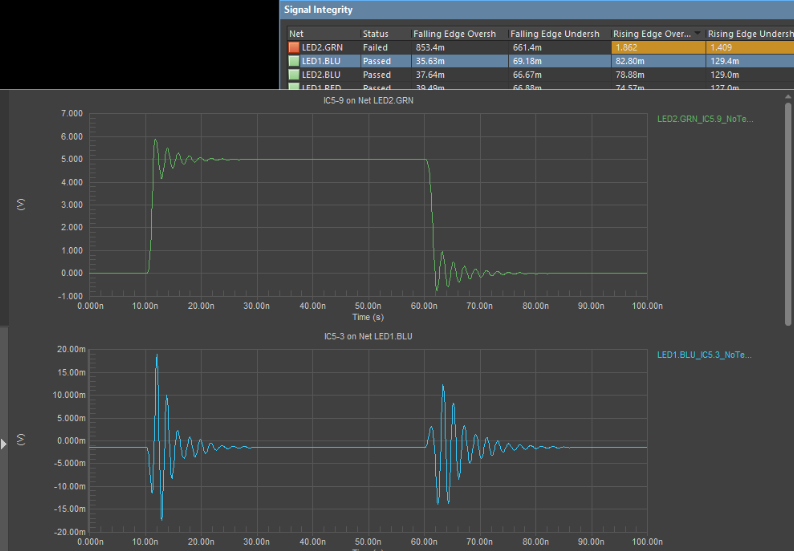
Task: Click the green status swatch for LED1.BLU
Action: [x=294, y=61]
